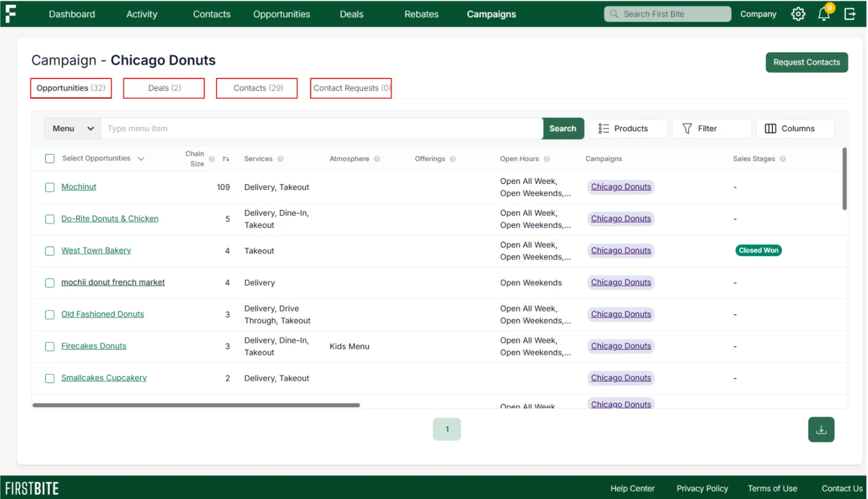Select the Opportunities (32) tab
This screenshot has height=499, width=868.
71,88
